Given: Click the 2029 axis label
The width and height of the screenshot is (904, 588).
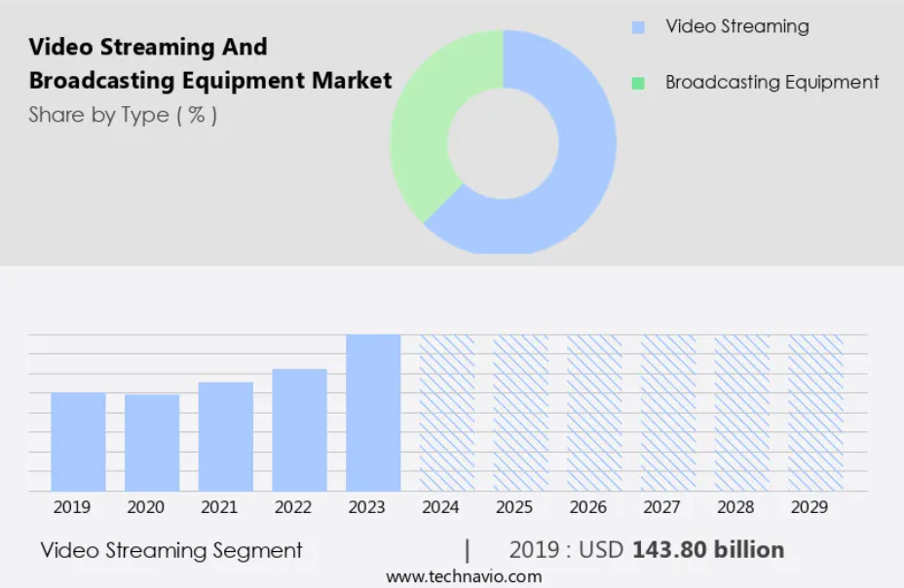Looking at the screenshot, I should coord(810,507).
